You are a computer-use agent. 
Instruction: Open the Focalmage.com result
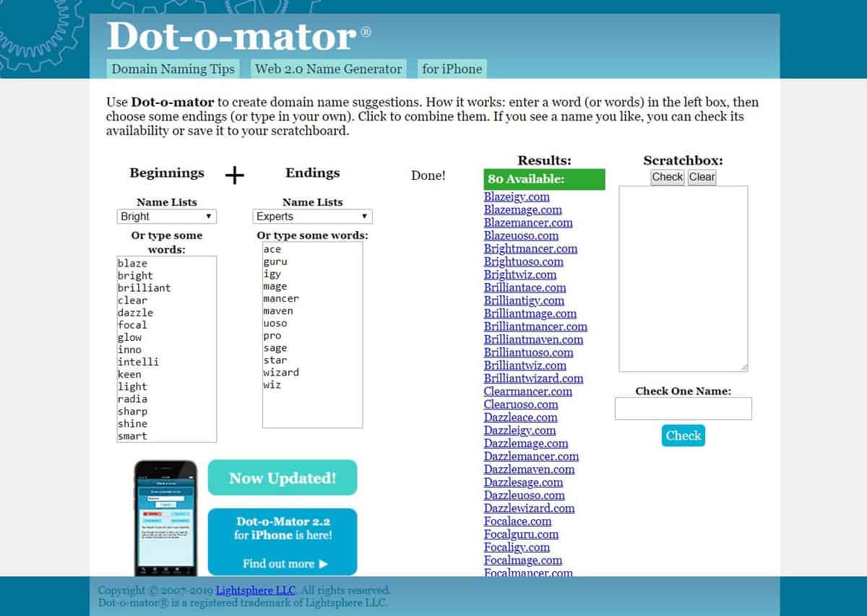(523, 560)
